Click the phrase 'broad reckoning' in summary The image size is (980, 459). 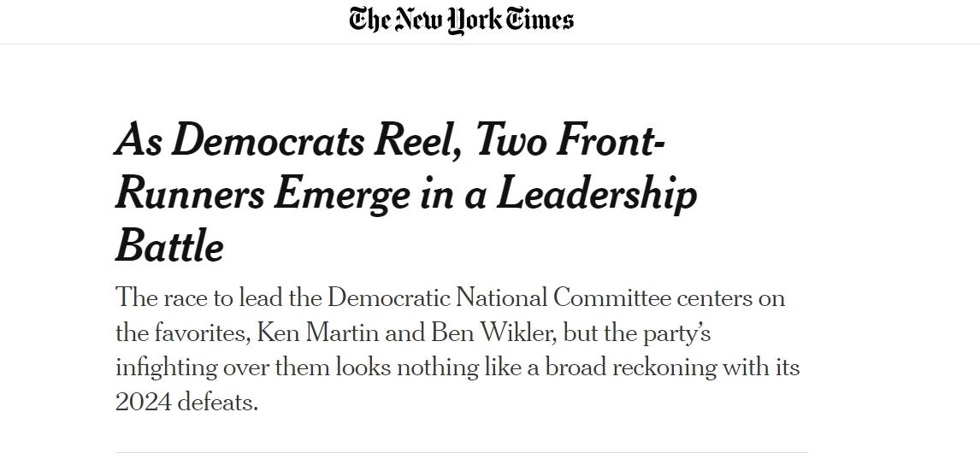(631, 368)
